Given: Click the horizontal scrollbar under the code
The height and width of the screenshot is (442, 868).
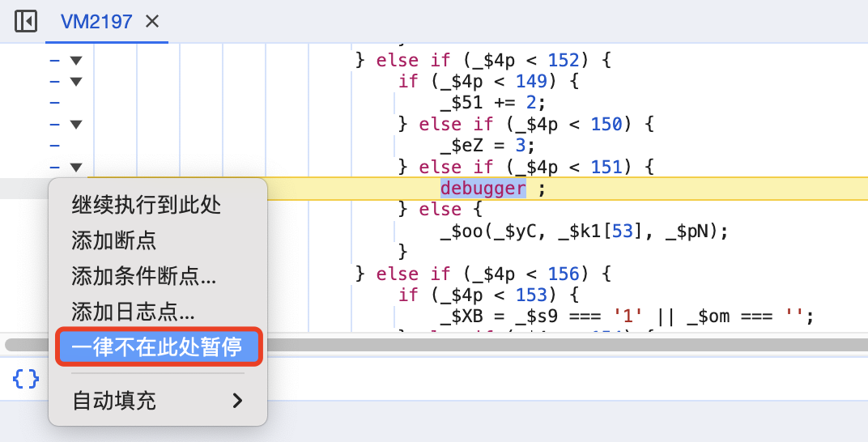Looking at the screenshot, I should pyautogui.click(x=567, y=344).
